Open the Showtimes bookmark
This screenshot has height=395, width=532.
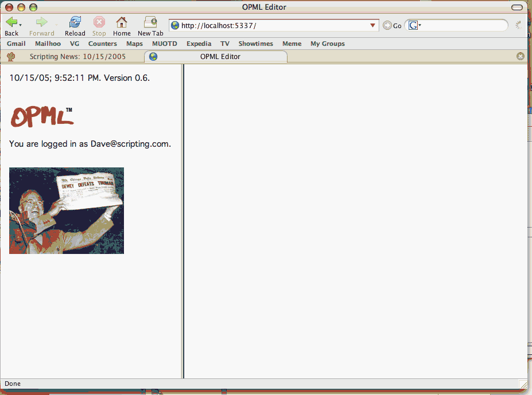pyautogui.click(x=255, y=44)
